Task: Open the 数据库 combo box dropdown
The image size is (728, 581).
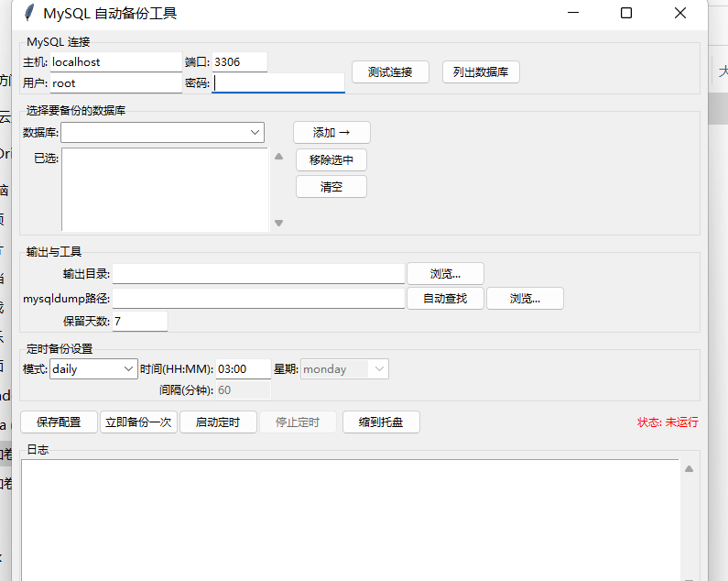Action: (255, 133)
